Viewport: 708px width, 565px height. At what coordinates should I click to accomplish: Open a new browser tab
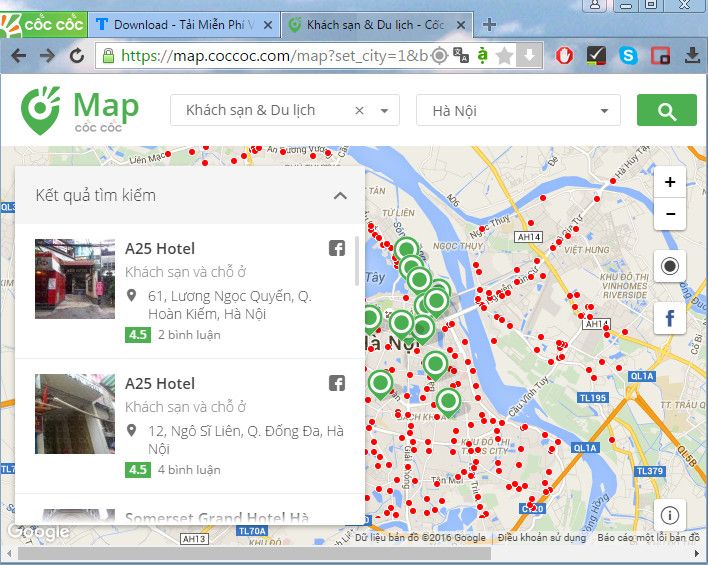point(489,24)
